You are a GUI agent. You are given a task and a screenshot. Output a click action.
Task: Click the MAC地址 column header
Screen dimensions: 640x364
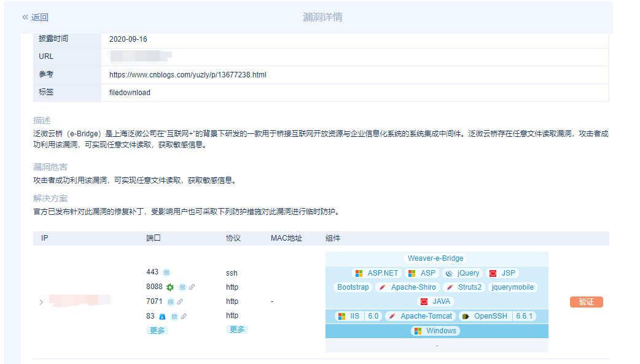pyautogui.click(x=286, y=238)
